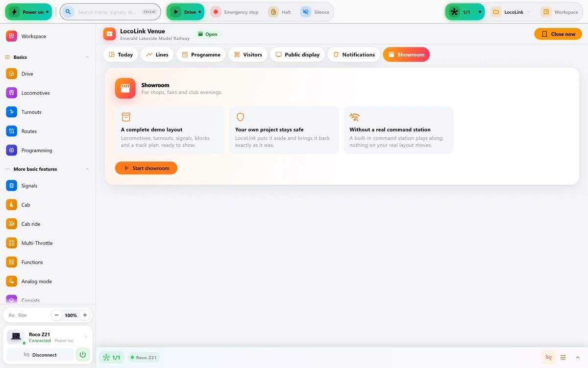Screen dimensions: 588x368
Task: Halt all trains with Halt button
Action: (x=280, y=12)
